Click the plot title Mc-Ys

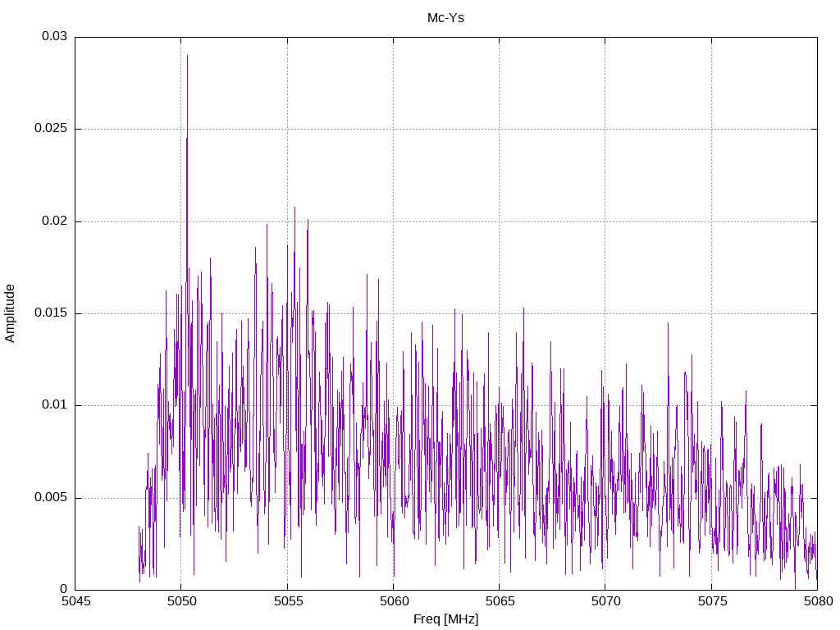pos(445,18)
